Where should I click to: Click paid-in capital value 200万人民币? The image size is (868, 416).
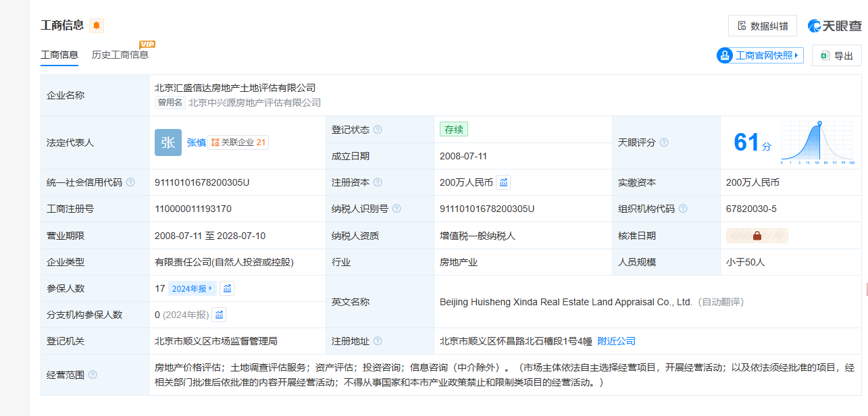click(753, 182)
